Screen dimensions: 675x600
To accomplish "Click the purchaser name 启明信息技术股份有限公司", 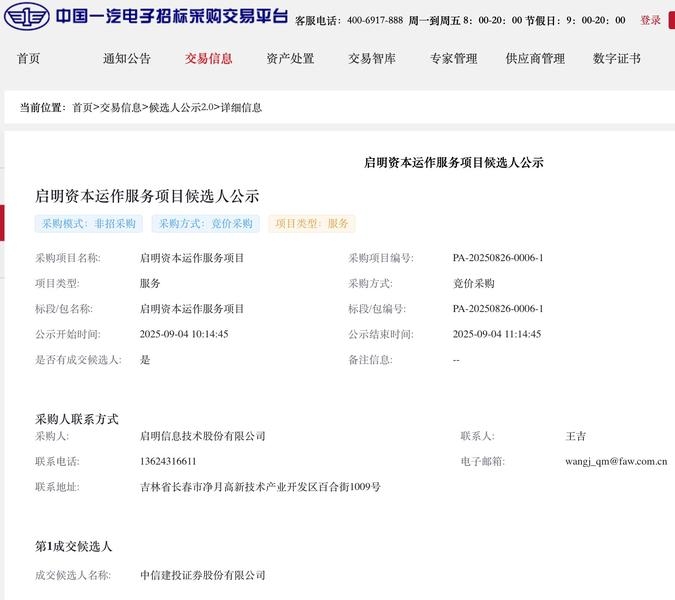I will tap(203, 436).
